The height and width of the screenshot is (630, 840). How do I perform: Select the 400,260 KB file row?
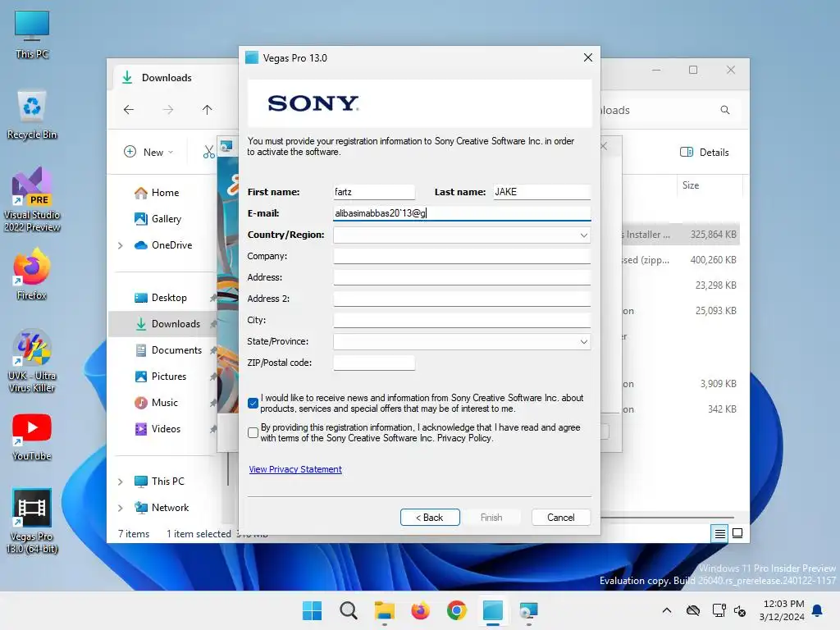(680, 260)
